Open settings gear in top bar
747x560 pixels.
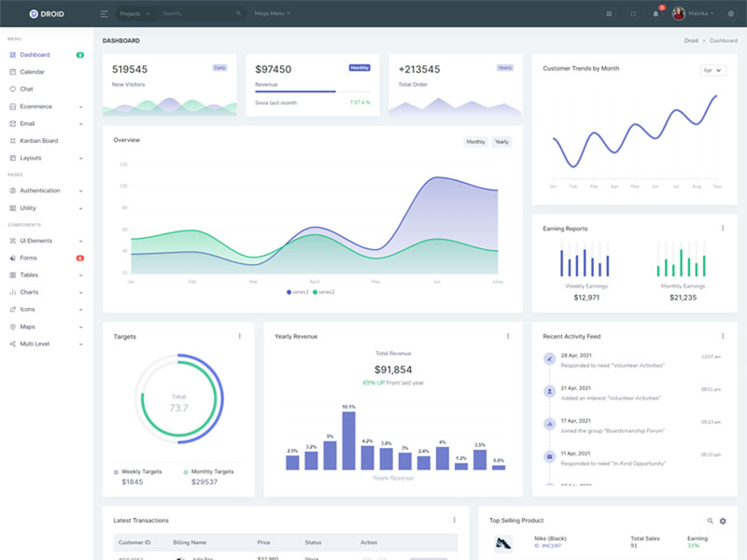tap(730, 14)
